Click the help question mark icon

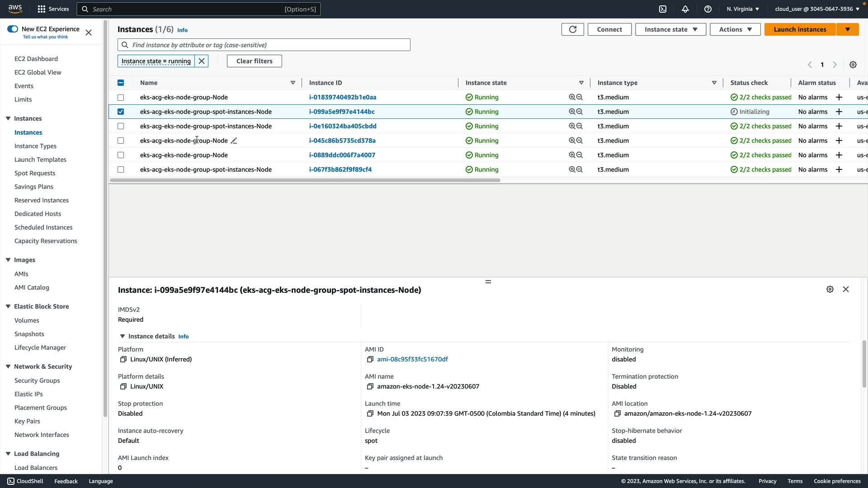(x=708, y=9)
